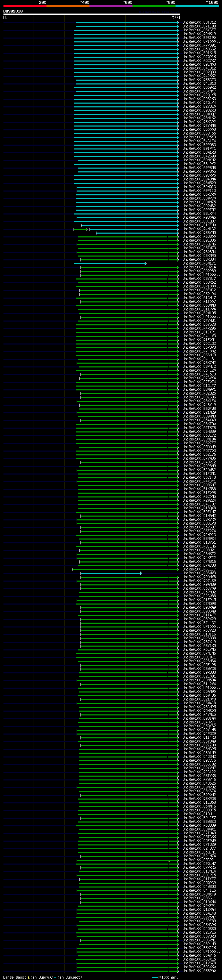Image resolution: width=222 pixels, height=980 pixels.
Task: Open the hit UniRef100_C2A214
Action: pos(199,267)
